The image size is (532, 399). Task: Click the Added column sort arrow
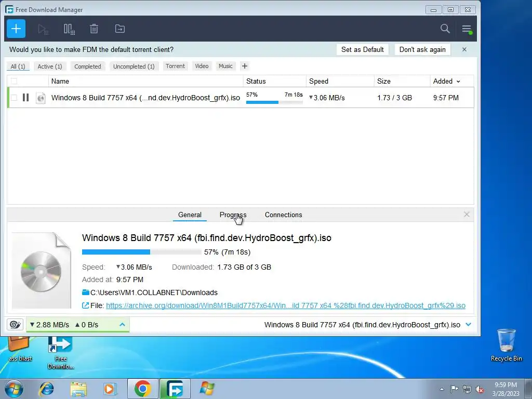[458, 82]
